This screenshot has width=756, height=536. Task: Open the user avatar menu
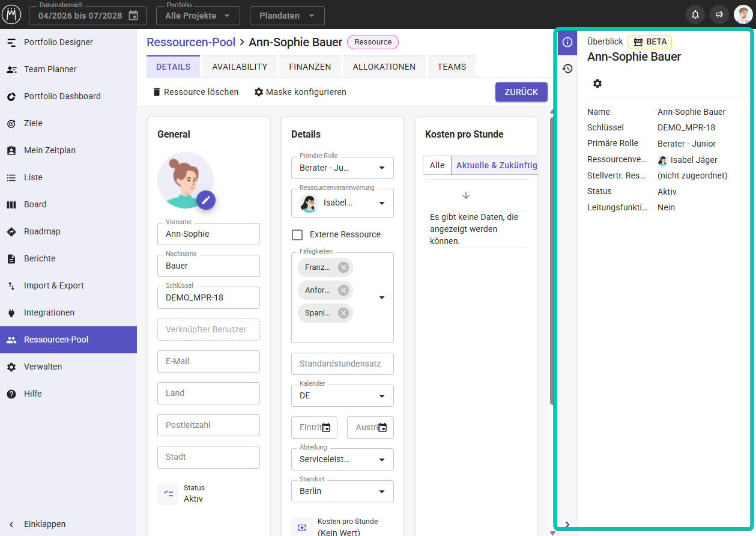(743, 15)
